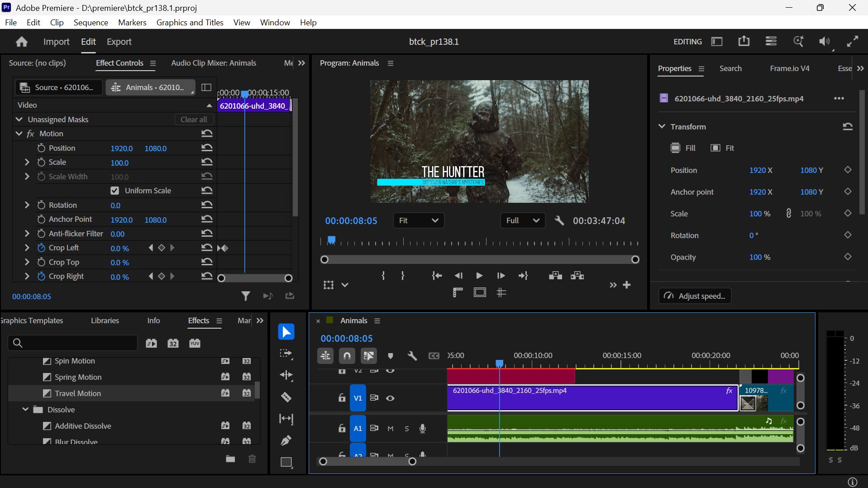Screen dimensions: 868x488
Task: Click the Effects search field
Action: click(72, 343)
